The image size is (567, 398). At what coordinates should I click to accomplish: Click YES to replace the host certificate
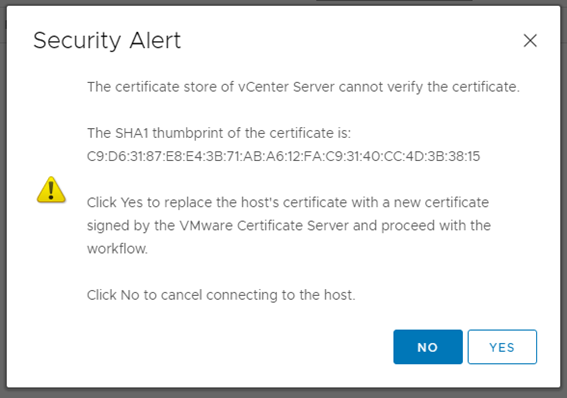point(502,347)
